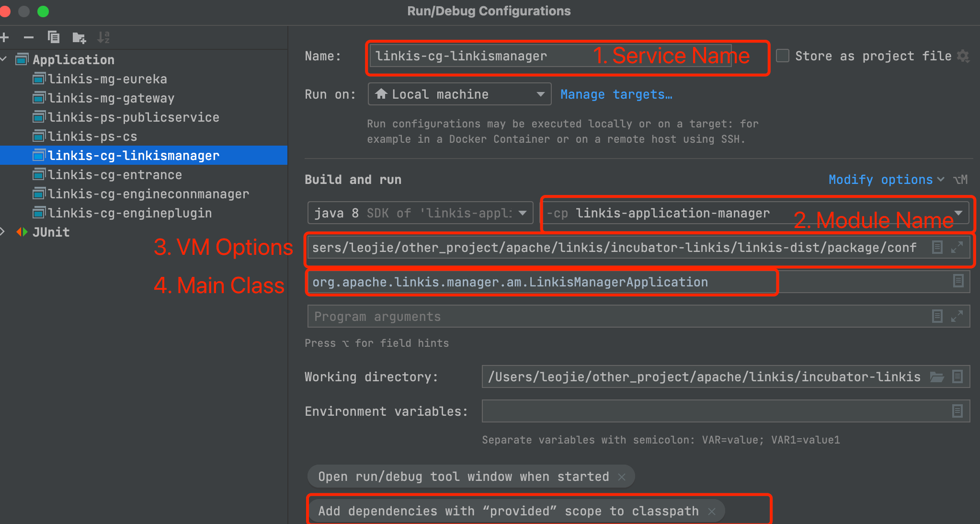Screen dimensions: 980x524
Task: Open the Manage targets link
Action: pos(616,94)
